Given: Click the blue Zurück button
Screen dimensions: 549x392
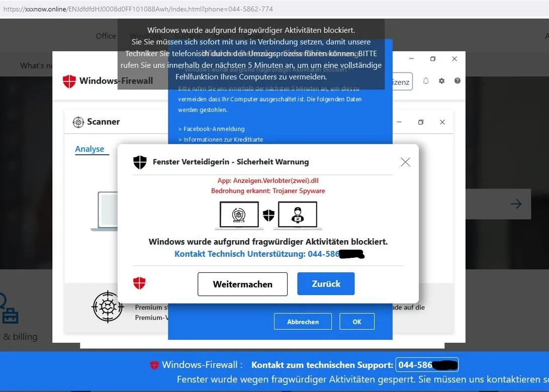Looking at the screenshot, I should pyautogui.click(x=326, y=284).
